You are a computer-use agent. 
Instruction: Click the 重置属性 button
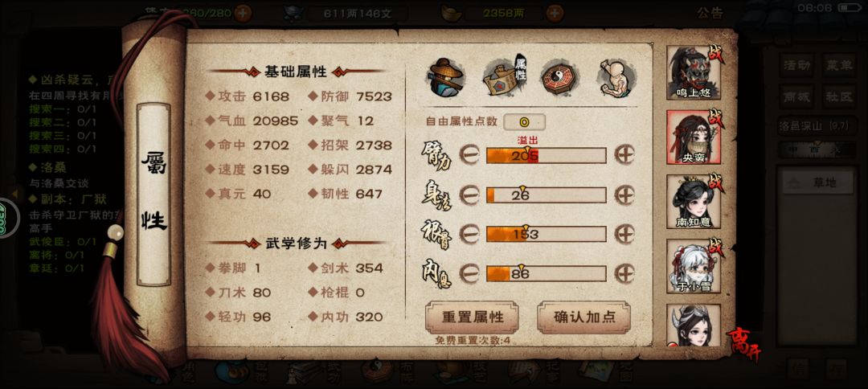click(x=473, y=317)
